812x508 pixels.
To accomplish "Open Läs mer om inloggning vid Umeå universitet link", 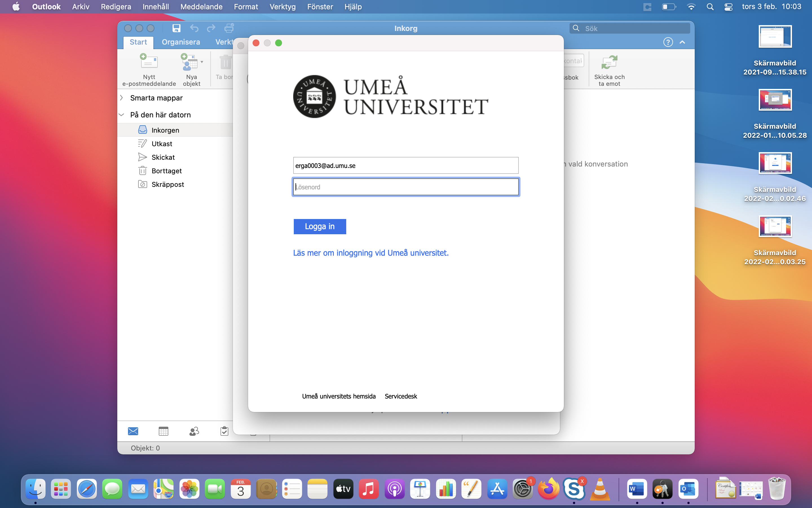I will (x=371, y=253).
